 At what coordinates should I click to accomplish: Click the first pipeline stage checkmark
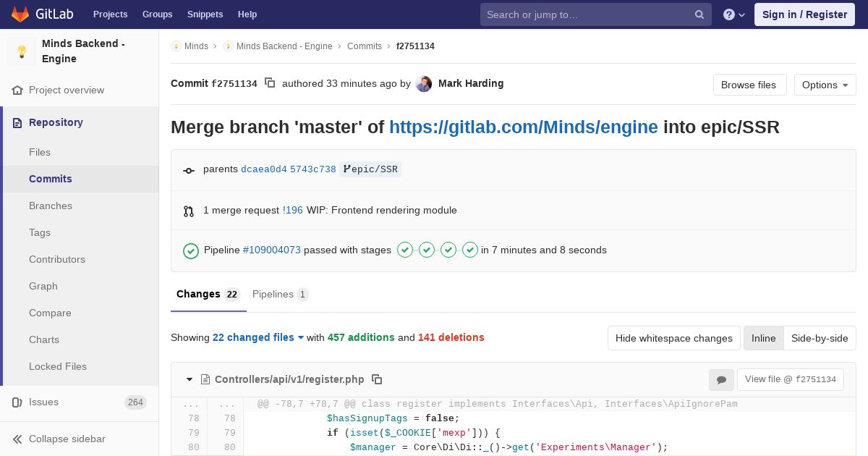pyautogui.click(x=405, y=250)
